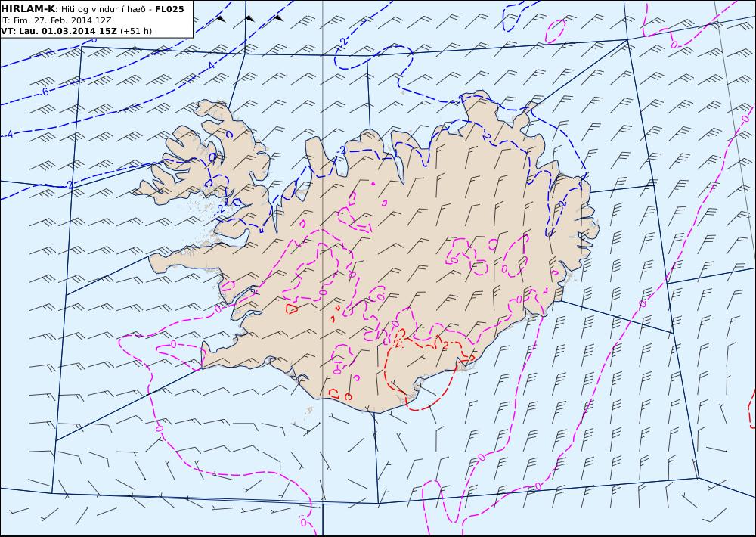Click the 'VT: Lau. 01.03.2014 15Z' valid time
The width and height of the screenshot is (756, 537).
click(x=59, y=31)
